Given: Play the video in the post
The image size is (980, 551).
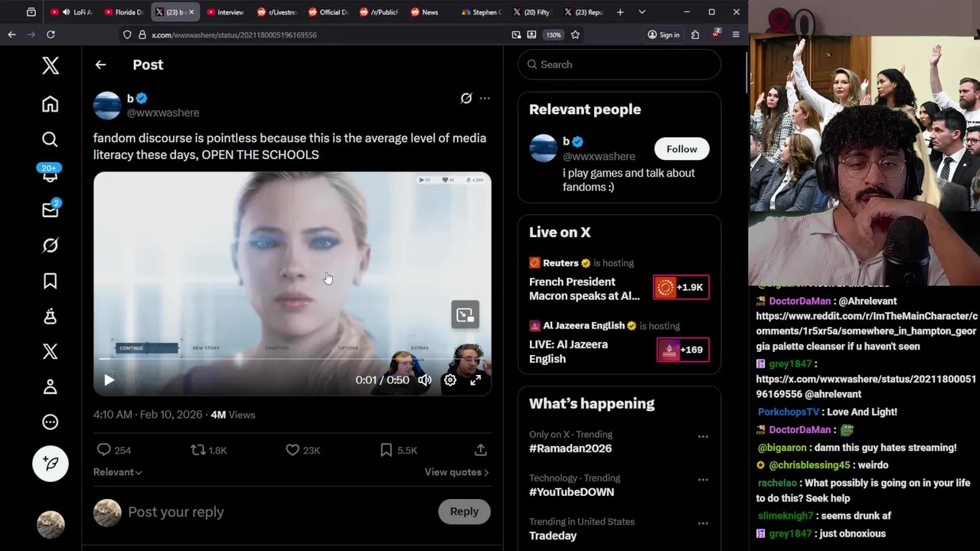Looking at the screenshot, I should pyautogui.click(x=109, y=380).
